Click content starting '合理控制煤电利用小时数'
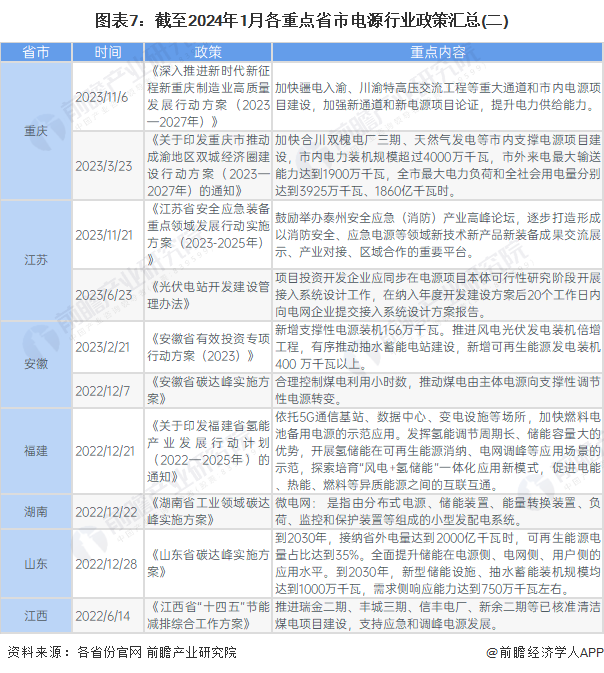The image size is (604, 673). click(x=437, y=391)
